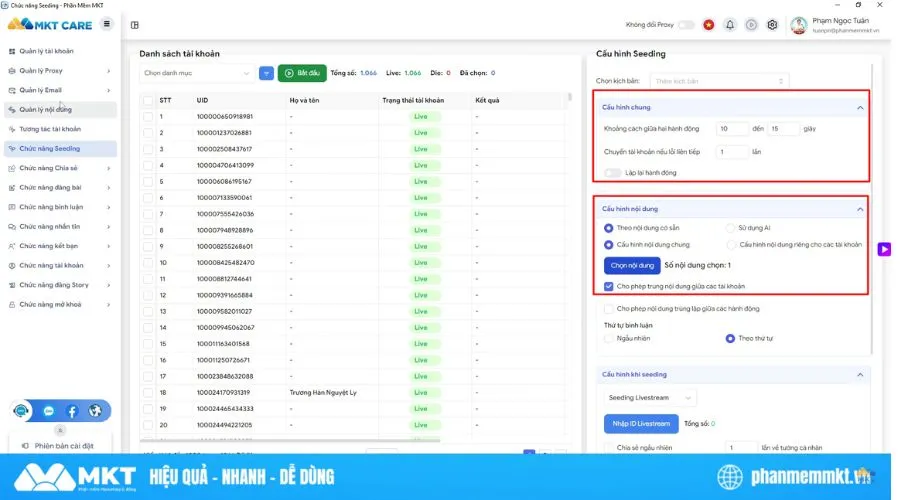The height and width of the screenshot is (500, 900).
Task: Click the account table horizontal scrollbar
Action: pyautogui.click(x=290, y=440)
